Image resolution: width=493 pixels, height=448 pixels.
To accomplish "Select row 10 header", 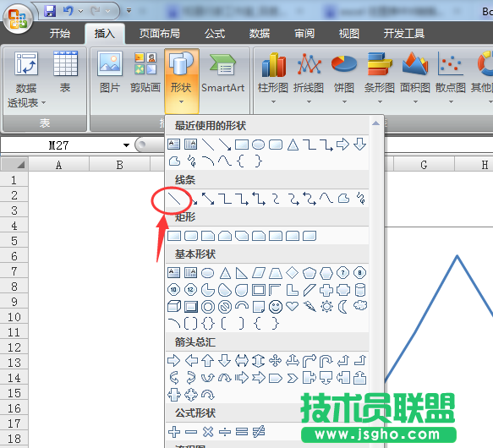I will pyautogui.click(x=14, y=317).
